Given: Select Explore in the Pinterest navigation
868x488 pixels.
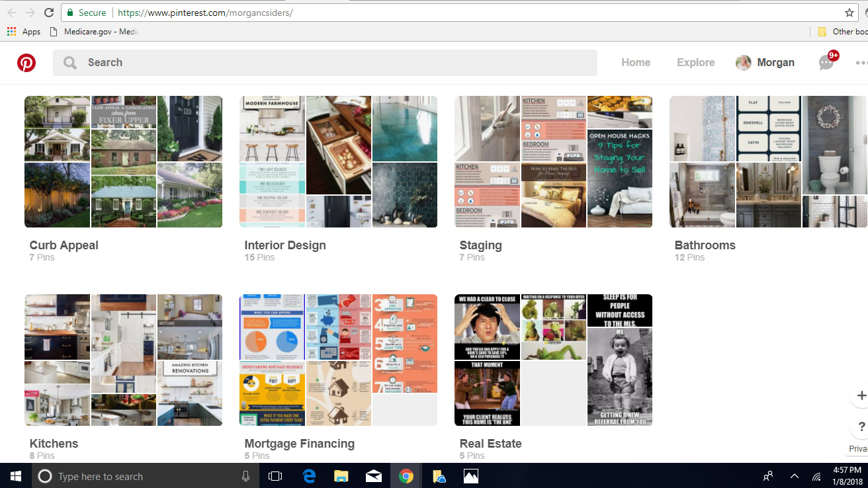Looking at the screenshot, I should (695, 62).
